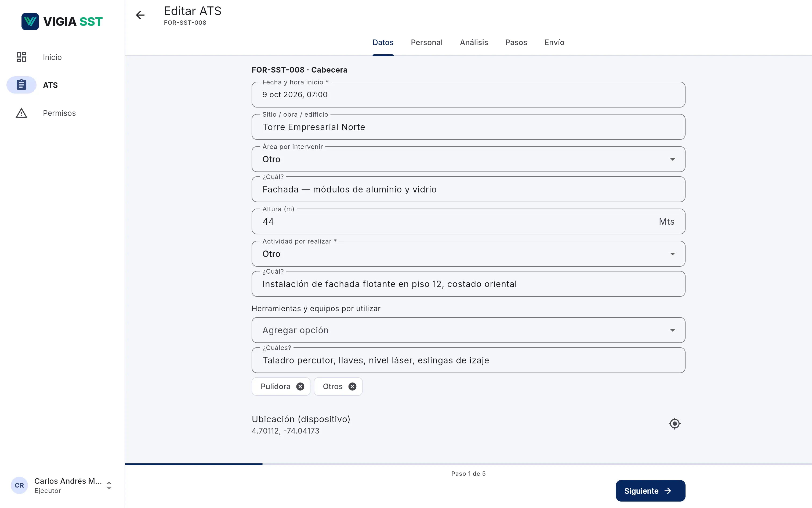This screenshot has height=508, width=812.
Task: Click the Permisos sidebar label
Action: click(59, 113)
